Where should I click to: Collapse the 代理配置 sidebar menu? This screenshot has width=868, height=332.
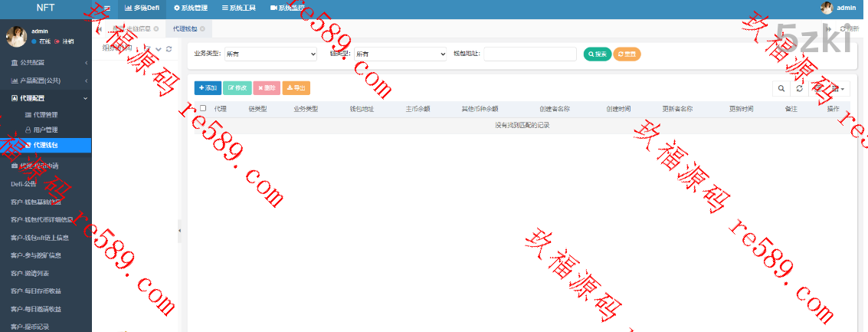[x=46, y=98]
